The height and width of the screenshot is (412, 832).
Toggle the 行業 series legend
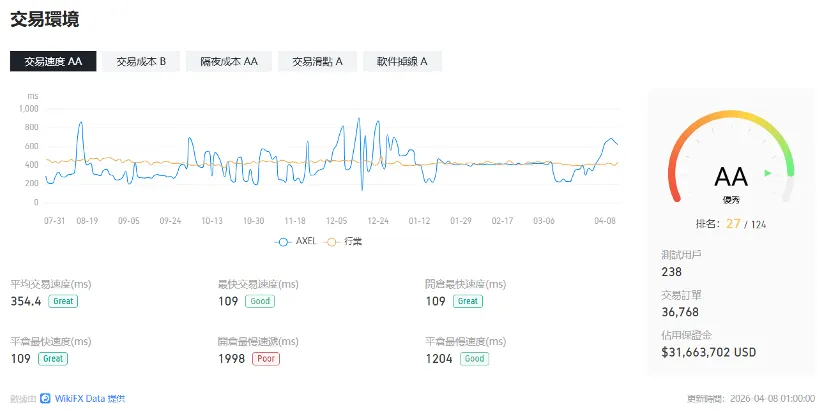344,242
